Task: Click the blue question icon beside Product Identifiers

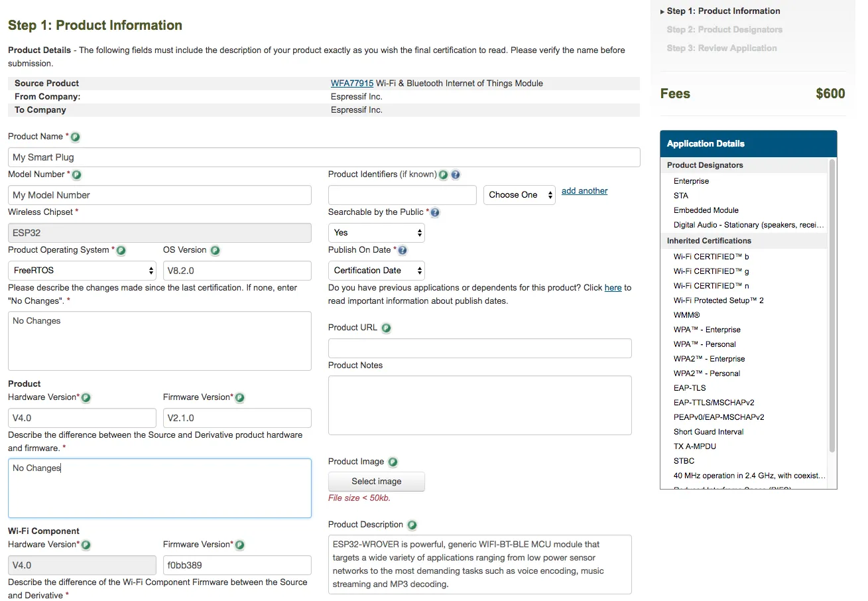Action: (456, 175)
